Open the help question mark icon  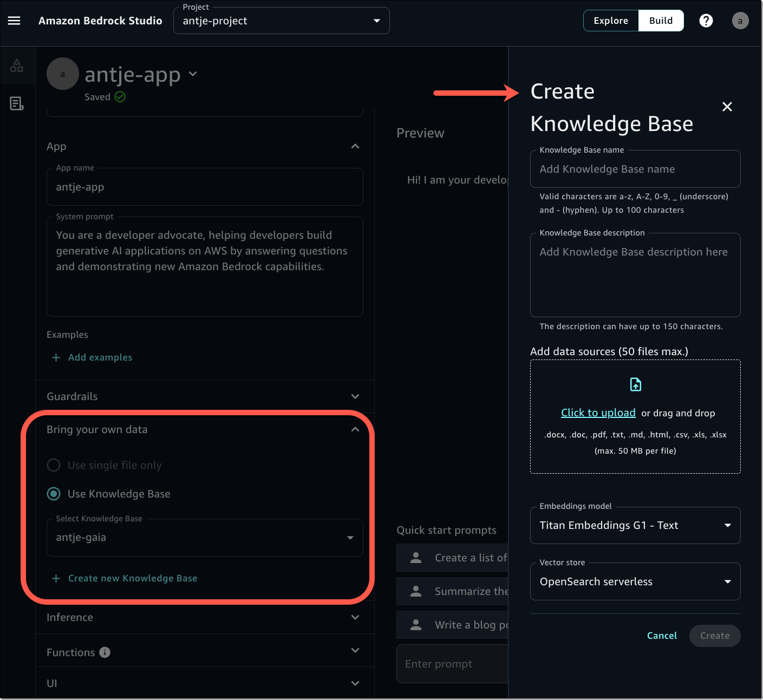coord(706,21)
